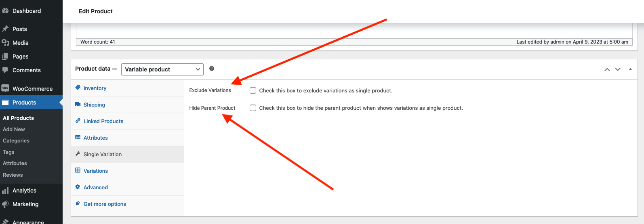Open Categories under Products
The width and height of the screenshot is (644, 224).
coord(16,140)
